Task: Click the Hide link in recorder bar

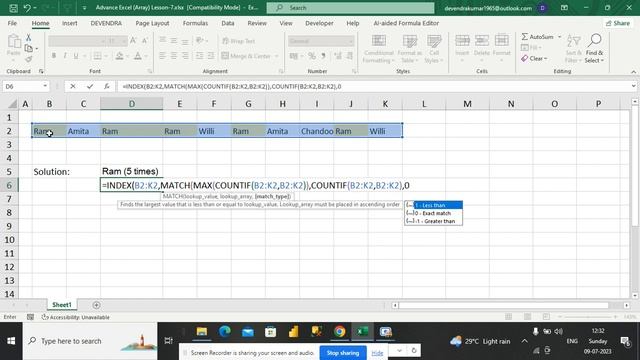Action: (x=377, y=353)
